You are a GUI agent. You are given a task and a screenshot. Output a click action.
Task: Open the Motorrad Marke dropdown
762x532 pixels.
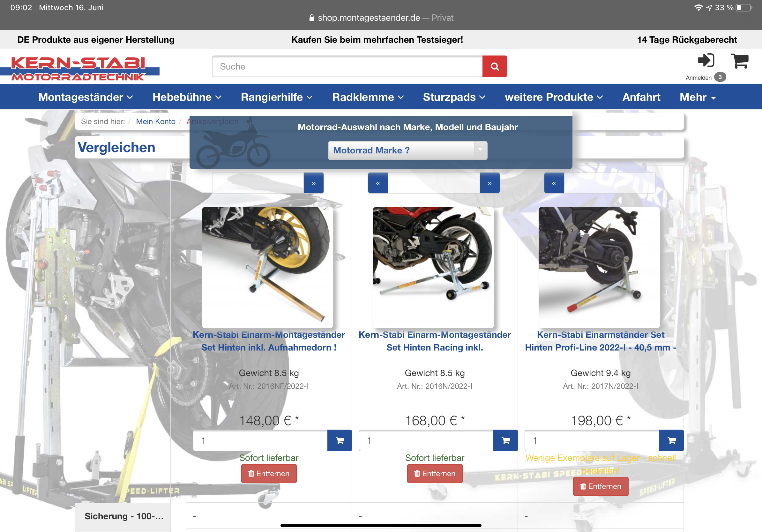click(407, 151)
